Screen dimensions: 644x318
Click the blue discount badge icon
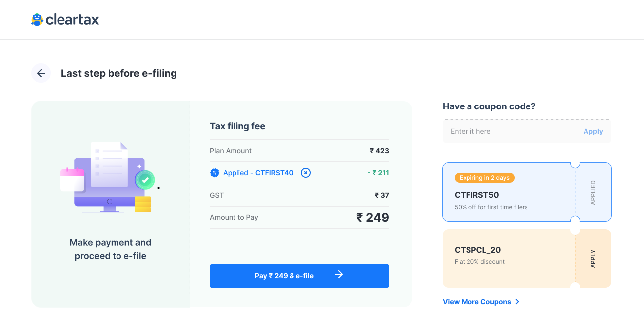tap(215, 173)
